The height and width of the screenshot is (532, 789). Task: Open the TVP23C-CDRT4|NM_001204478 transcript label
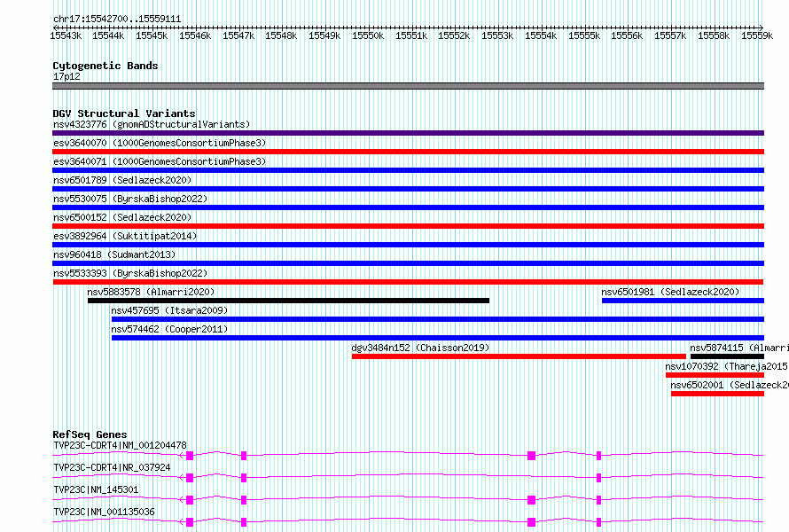(x=120, y=445)
